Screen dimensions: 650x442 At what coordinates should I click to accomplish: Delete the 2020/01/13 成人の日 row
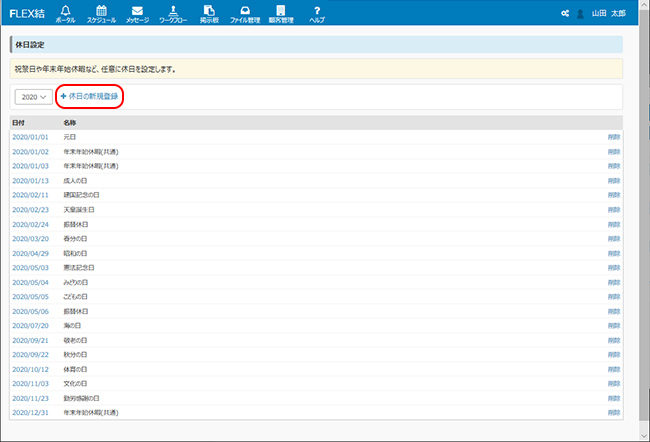click(614, 181)
